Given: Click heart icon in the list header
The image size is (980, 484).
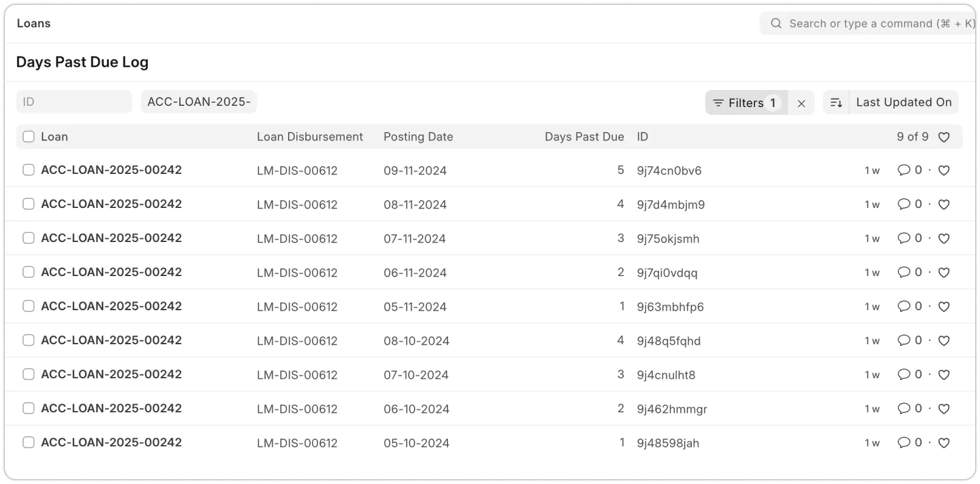Looking at the screenshot, I should pos(944,137).
